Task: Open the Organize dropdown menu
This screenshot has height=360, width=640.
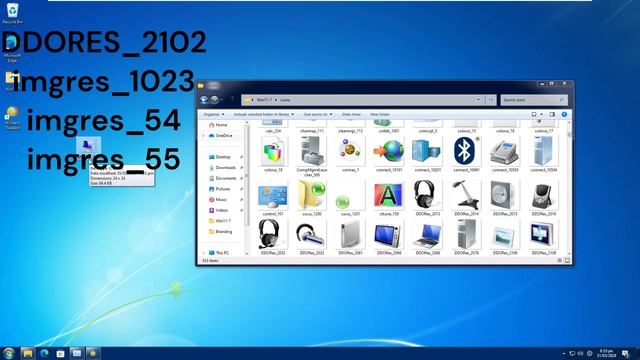Action: tap(213, 114)
